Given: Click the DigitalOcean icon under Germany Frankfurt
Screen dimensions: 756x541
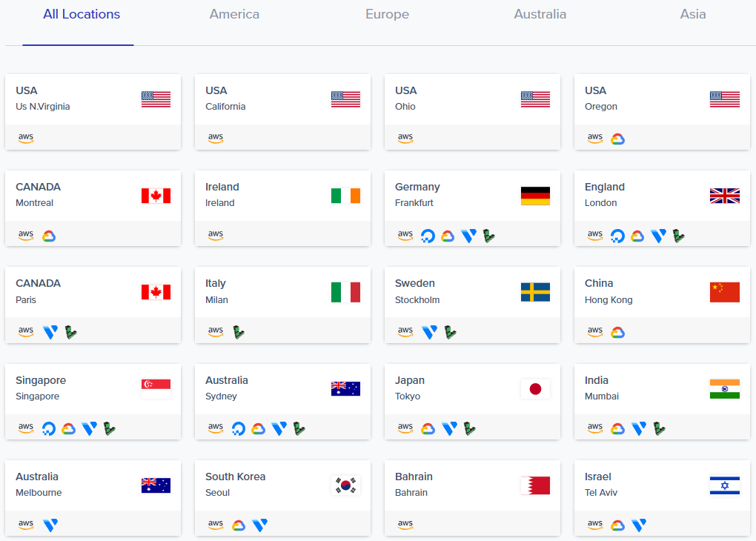Looking at the screenshot, I should point(427,236).
